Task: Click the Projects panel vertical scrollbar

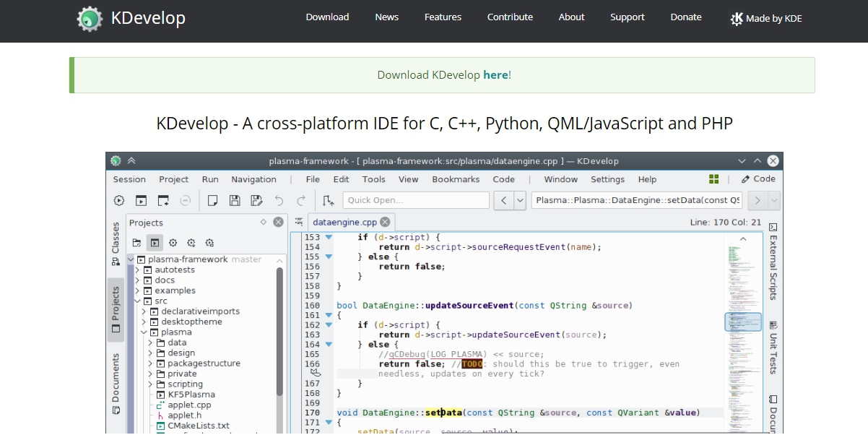Action: [279, 332]
